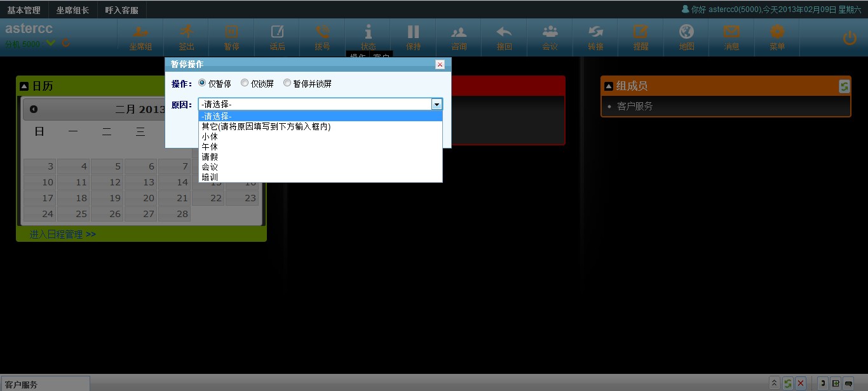Open the 消息 messages envelope icon
This screenshot has height=391, width=868.
[x=731, y=33]
